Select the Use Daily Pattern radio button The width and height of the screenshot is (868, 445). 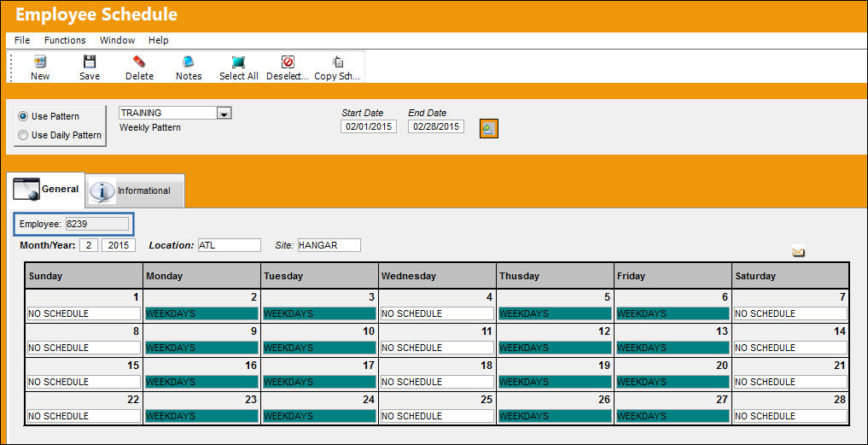tap(23, 135)
